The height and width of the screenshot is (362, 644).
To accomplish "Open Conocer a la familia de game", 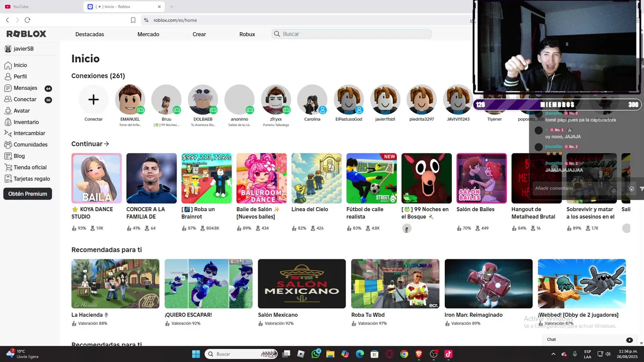I will point(151,178).
